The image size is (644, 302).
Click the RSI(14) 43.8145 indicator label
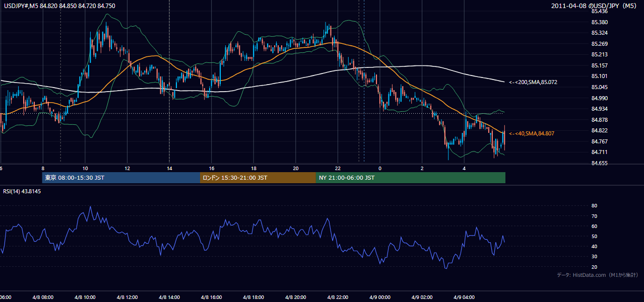tap(22, 191)
